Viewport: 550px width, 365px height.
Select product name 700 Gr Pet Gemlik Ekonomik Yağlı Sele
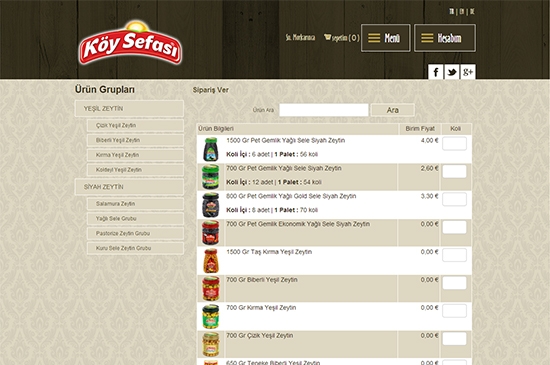coord(298,224)
